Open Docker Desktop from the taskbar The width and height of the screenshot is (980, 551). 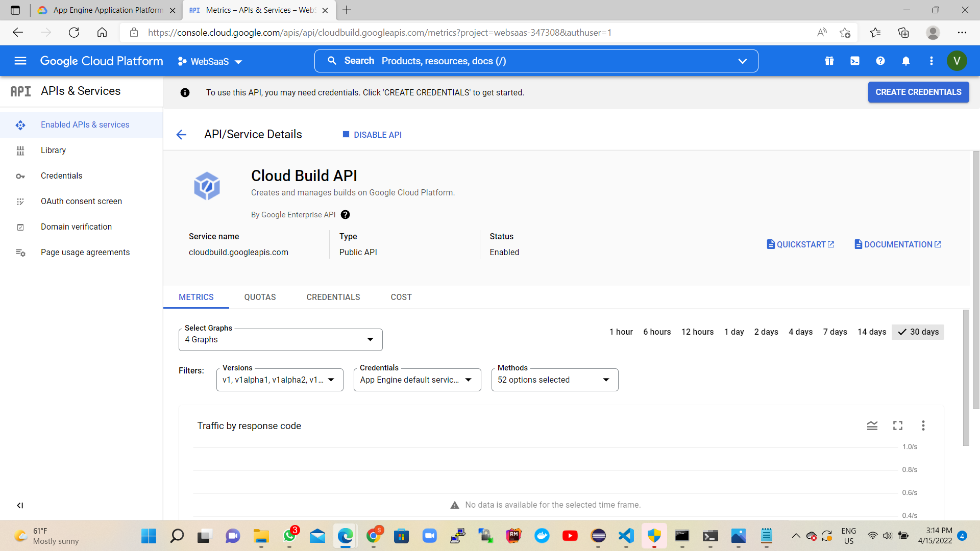point(542,536)
